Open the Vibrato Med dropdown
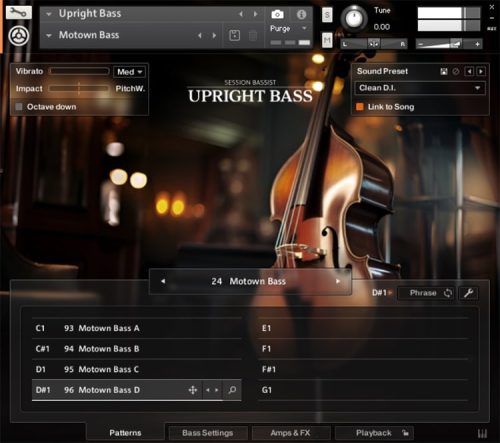Image resolution: width=500 pixels, height=443 pixels. pyautogui.click(x=129, y=72)
